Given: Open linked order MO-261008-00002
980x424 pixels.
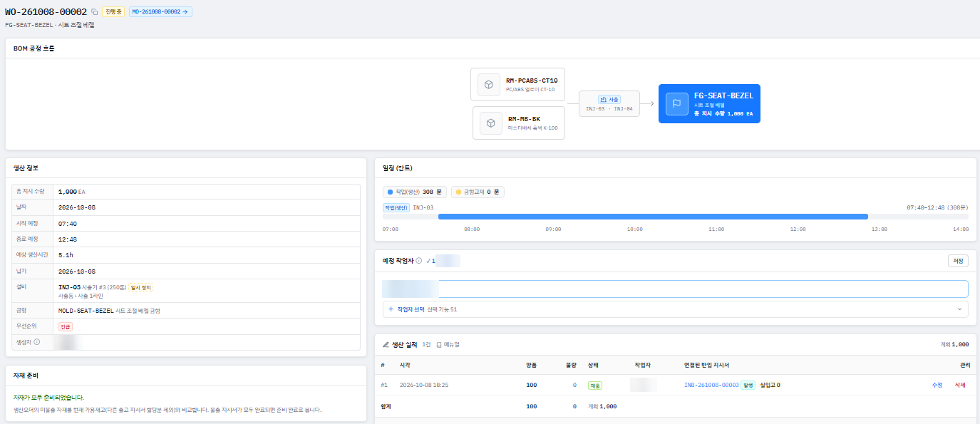Looking at the screenshot, I should point(160,12).
